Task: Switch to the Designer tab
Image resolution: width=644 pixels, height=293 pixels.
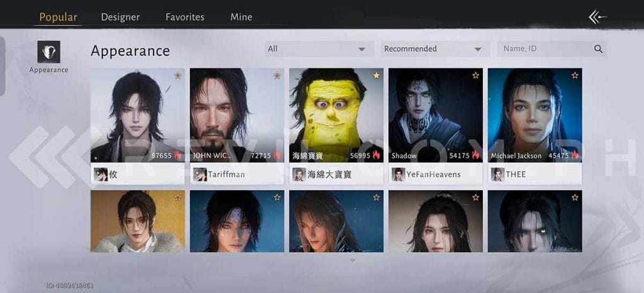Action: pyautogui.click(x=120, y=17)
